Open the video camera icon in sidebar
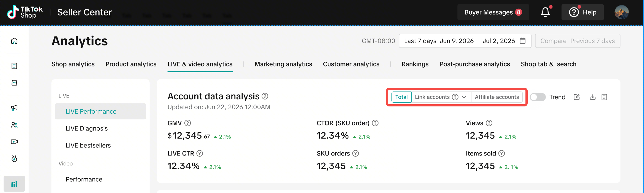The width and height of the screenshot is (644, 193). click(14, 142)
